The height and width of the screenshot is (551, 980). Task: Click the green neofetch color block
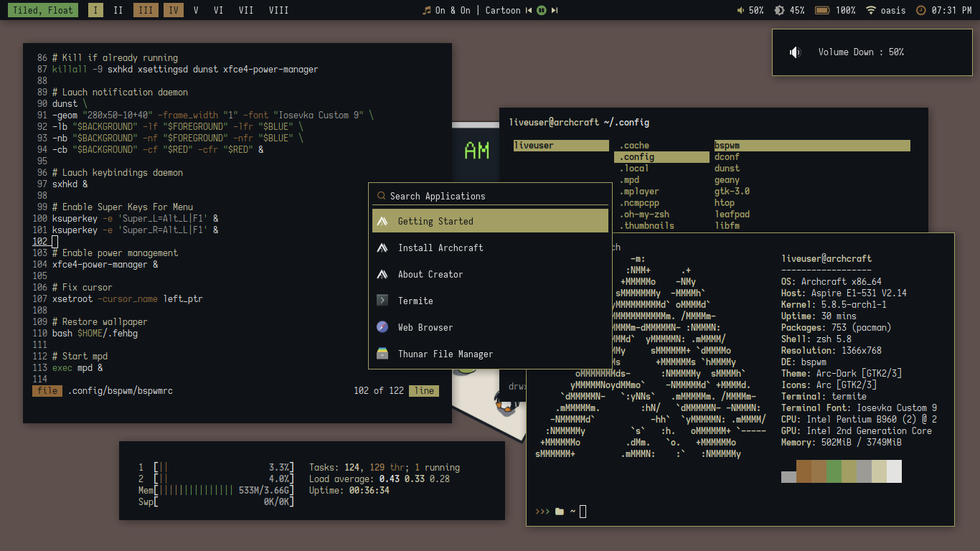pos(834,471)
